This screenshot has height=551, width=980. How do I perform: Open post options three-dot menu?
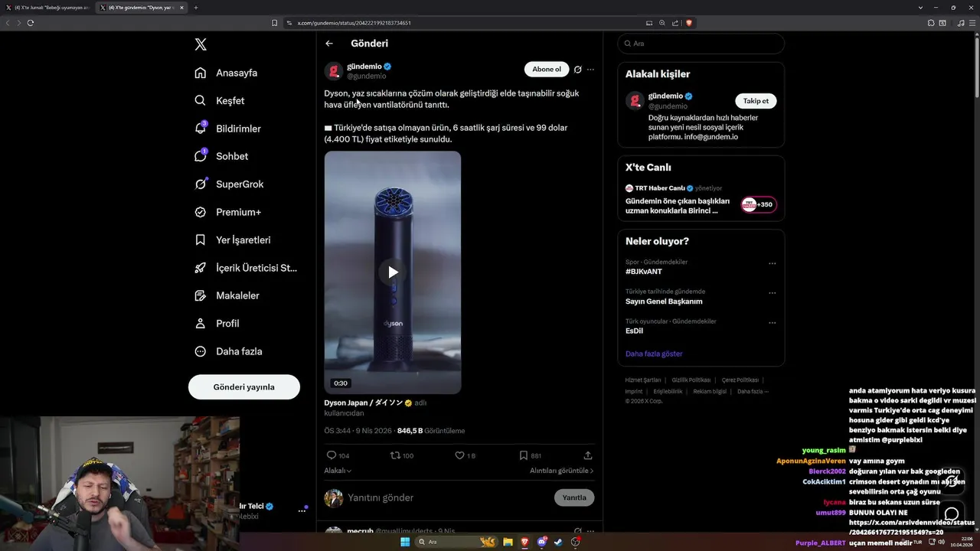590,69
